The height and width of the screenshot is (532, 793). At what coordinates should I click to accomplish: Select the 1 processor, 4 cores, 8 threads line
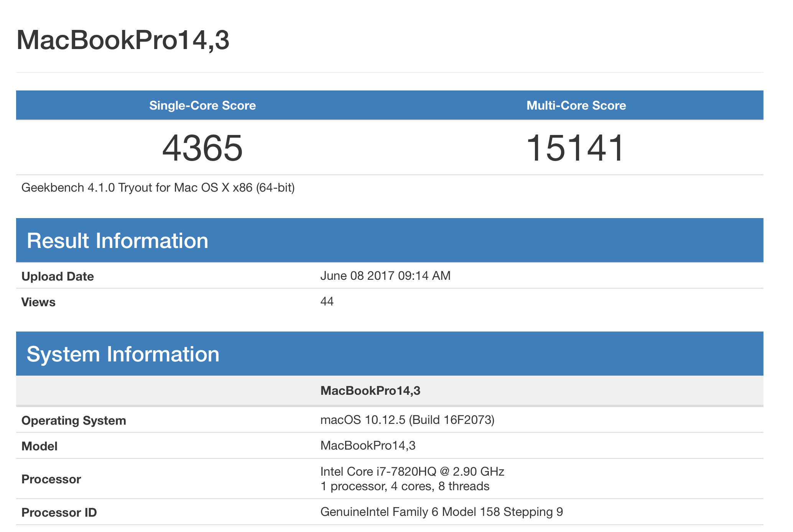[x=405, y=486]
